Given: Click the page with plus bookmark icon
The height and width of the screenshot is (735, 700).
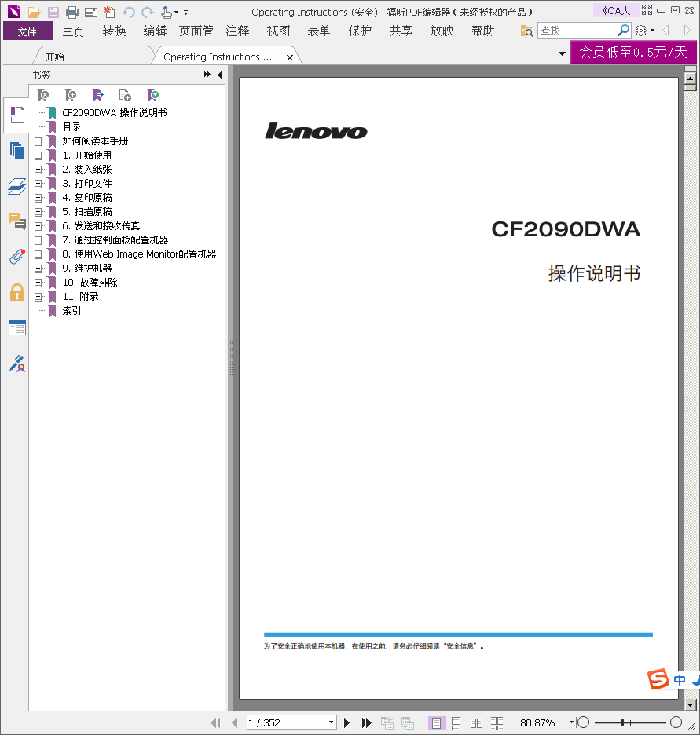Looking at the screenshot, I should 125,95.
